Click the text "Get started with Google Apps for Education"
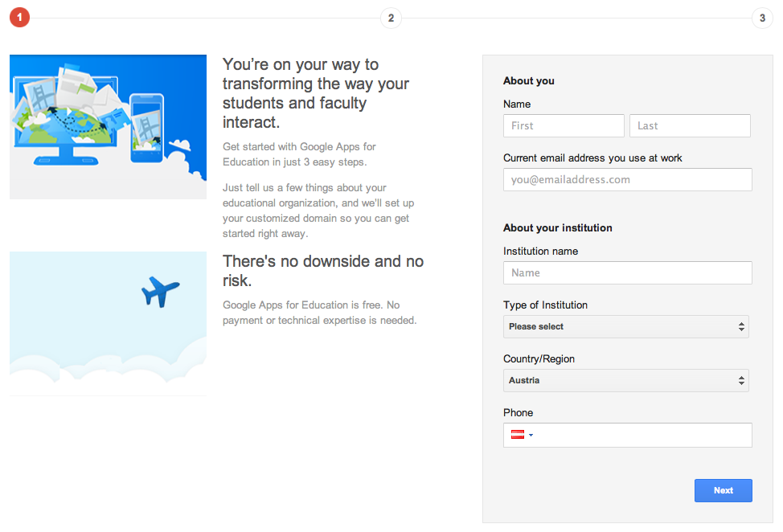Screen dimensions: 783x532 (299, 155)
